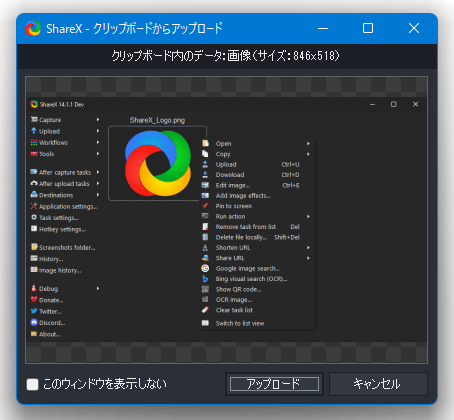454x420 pixels.
Task: Select Share URL in the context menu
Action: point(257,258)
